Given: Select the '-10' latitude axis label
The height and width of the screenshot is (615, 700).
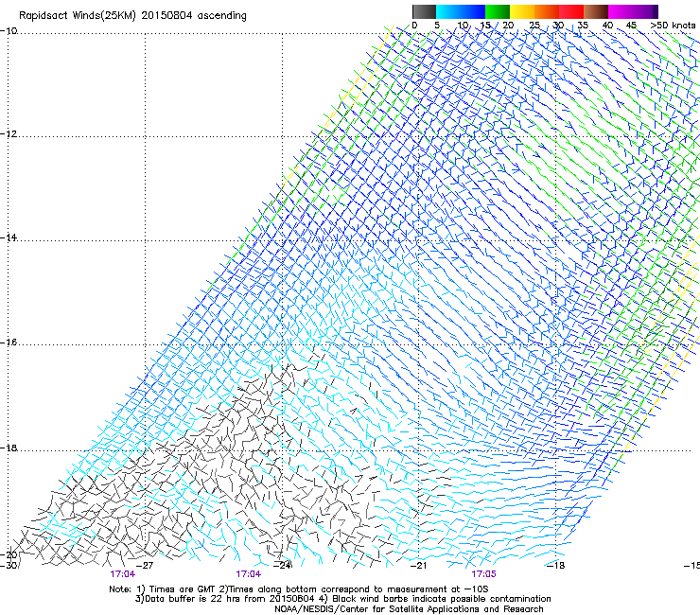Looking at the screenshot, I should pos(9,31).
